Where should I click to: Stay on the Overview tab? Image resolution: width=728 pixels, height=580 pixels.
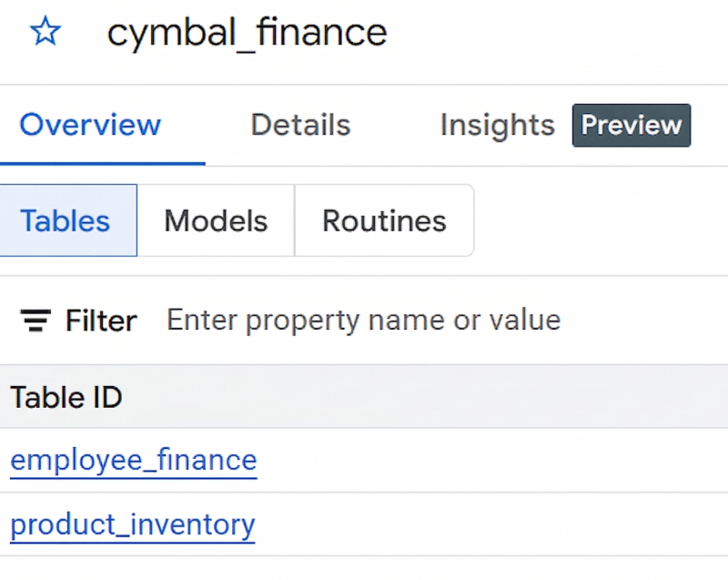tap(89, 125)
